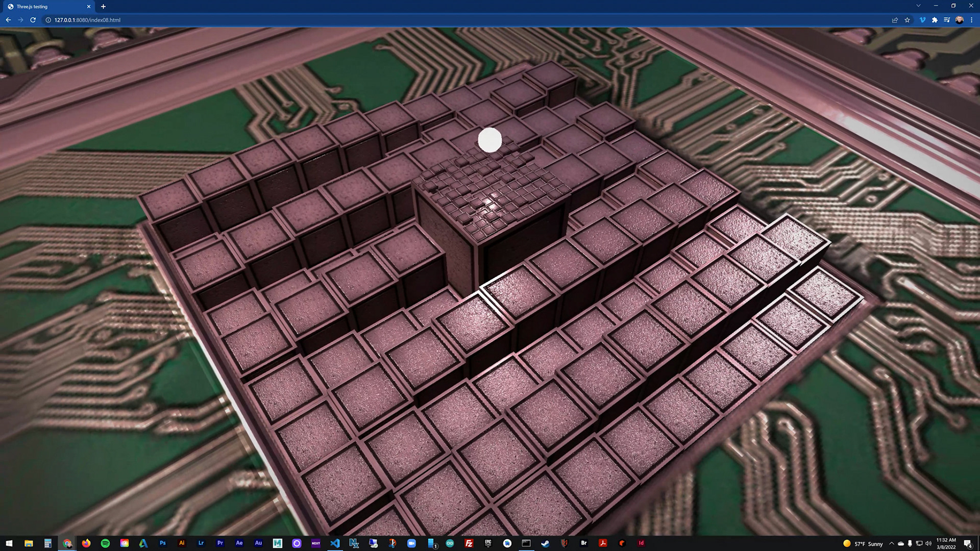
Task: Open Chrome's three-dot menu
Action: click(x=971, y=20)
